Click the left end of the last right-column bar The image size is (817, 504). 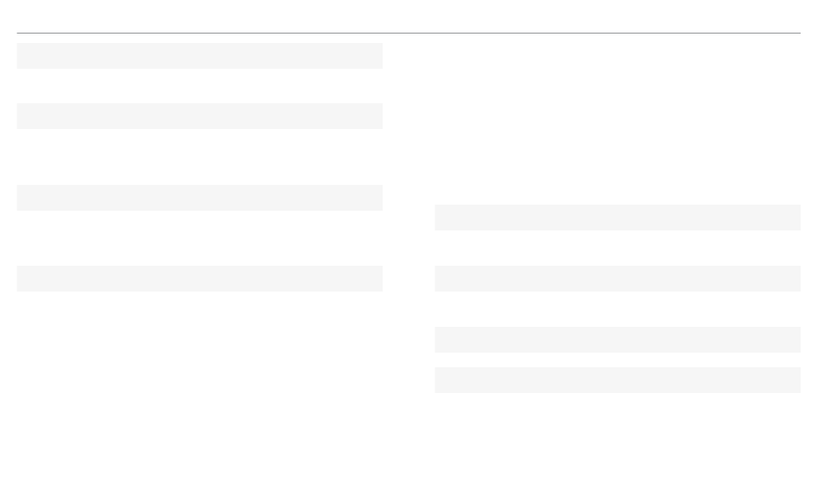pyautogui.click(x=439, y=380)
